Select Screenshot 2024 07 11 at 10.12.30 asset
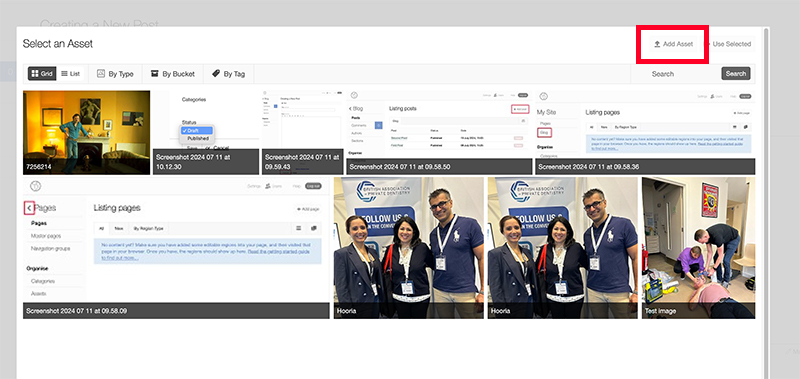The image size is (800, 379). pos(206,133)
